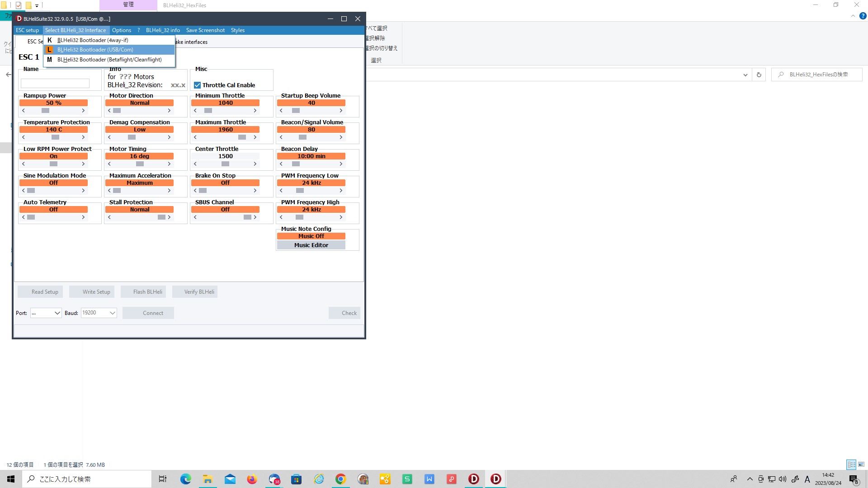Viewport: 868px width, 488px height.
Task: Increase Temperature Protection with right arrow
Action: click(83, 137)
